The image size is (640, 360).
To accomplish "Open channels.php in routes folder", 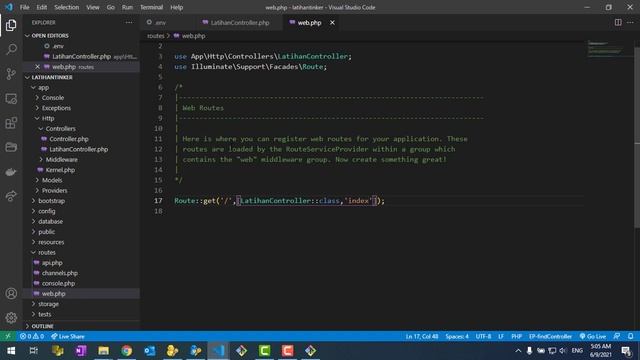I will tap(82, 273).
